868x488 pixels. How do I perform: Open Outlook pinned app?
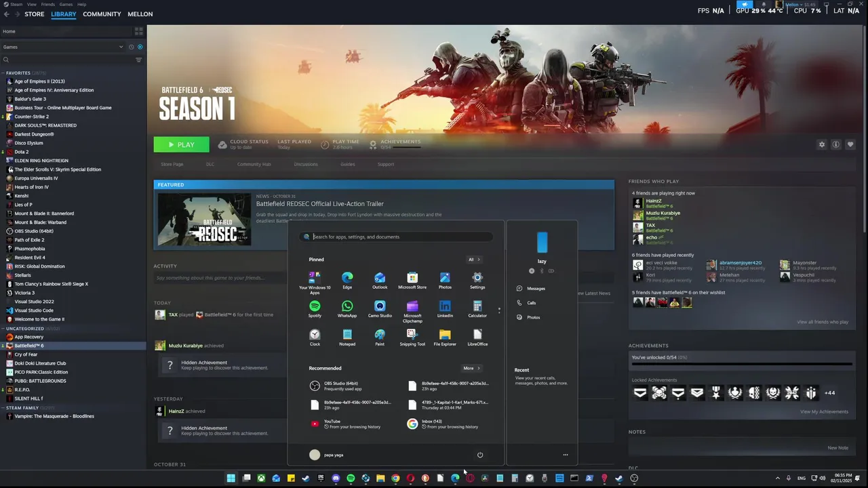click(380, 280)
